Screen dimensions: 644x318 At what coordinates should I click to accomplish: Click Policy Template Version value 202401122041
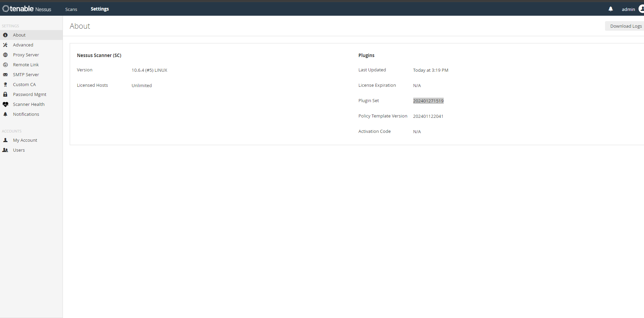(x=428, y=116)
